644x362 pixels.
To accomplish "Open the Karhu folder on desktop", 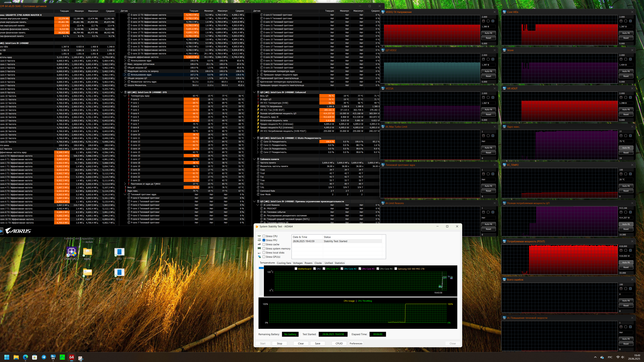I will tap(88, 252).
